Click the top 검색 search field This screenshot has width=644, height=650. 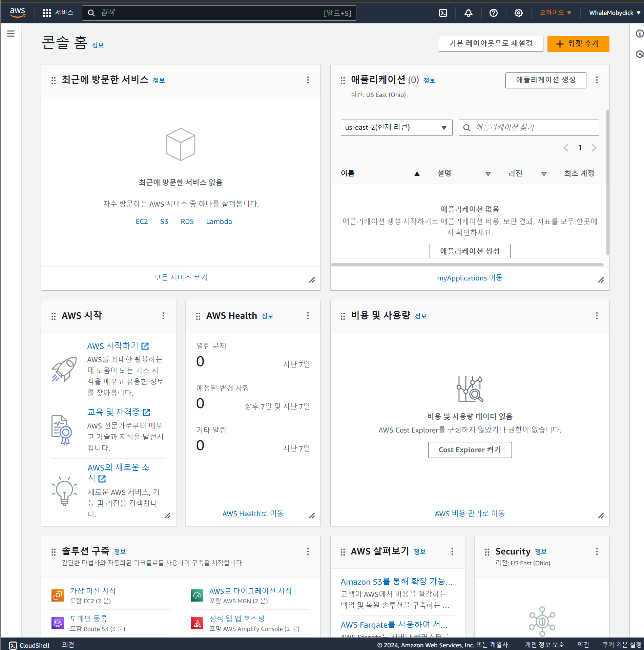(x=219, y=13)
